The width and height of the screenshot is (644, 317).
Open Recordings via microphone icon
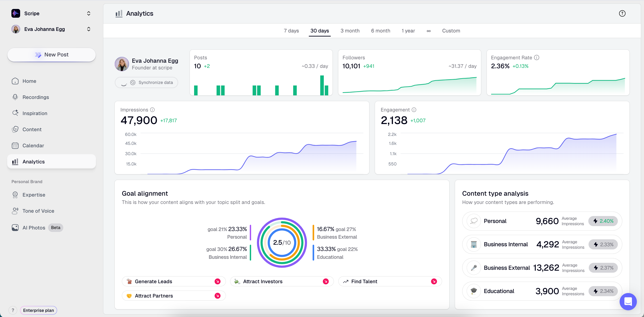pyautogui.click(x=15, y=97)
